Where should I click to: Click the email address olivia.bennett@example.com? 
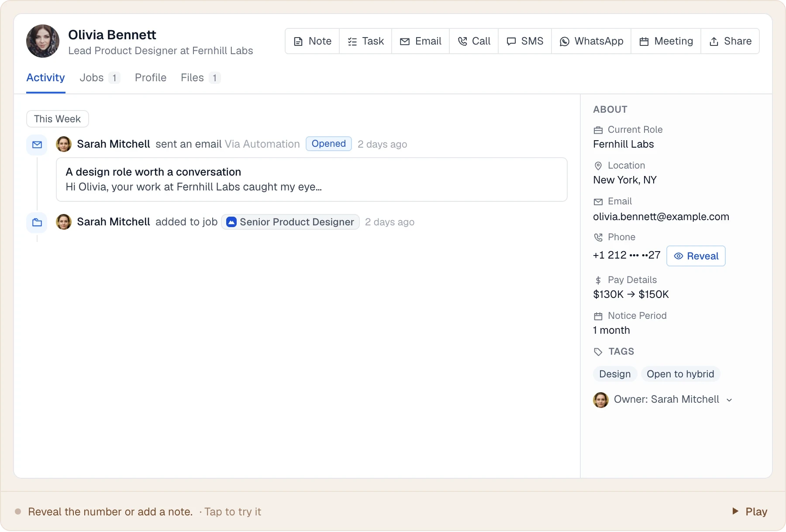(x=661, y=217)
